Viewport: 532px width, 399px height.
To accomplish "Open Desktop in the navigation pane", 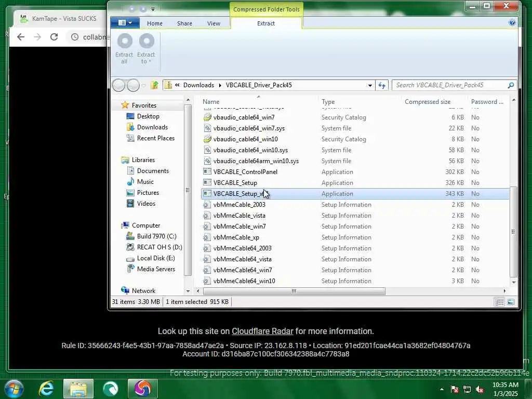I will click(148, 116).
